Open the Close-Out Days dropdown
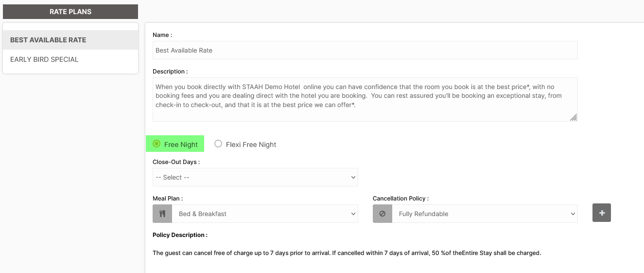This screenshot has width=644, height=273. tap(255, 177)
